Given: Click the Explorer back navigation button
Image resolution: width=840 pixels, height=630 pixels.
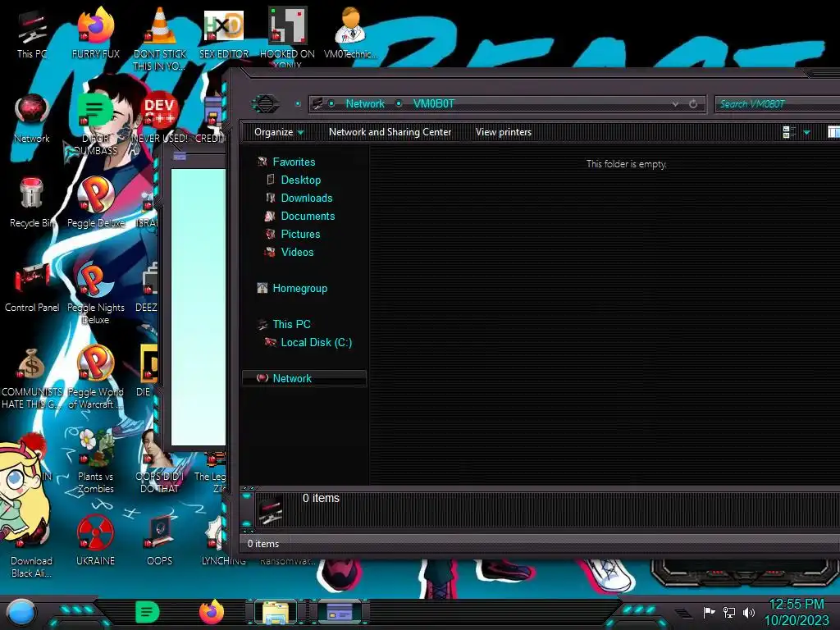Looking at the screenshot, I should 265,103.
